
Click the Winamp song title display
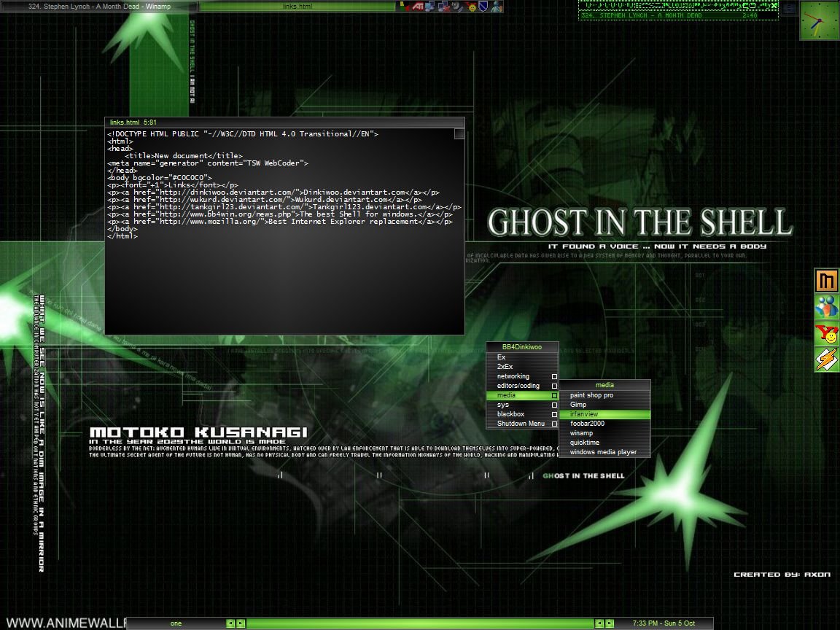point(642,15)
